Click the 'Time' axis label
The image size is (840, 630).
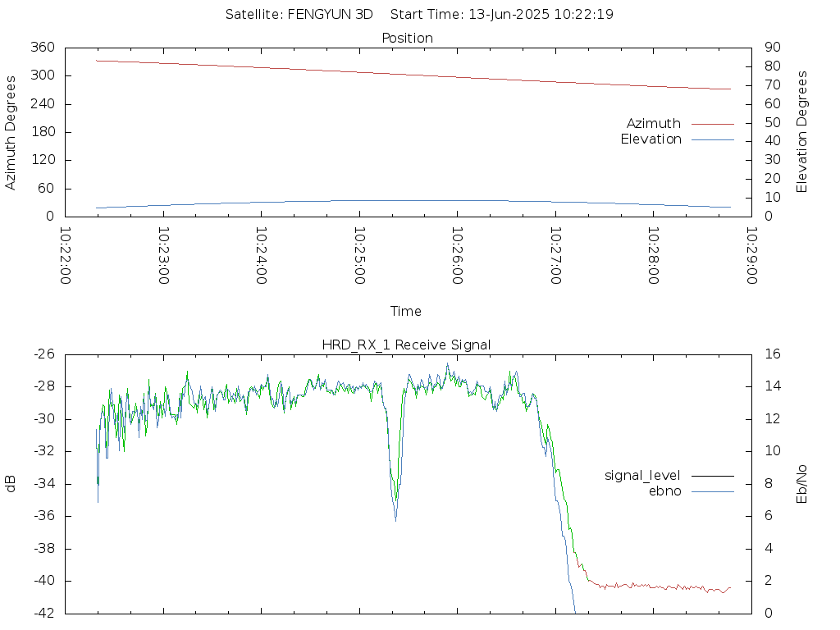405,311
